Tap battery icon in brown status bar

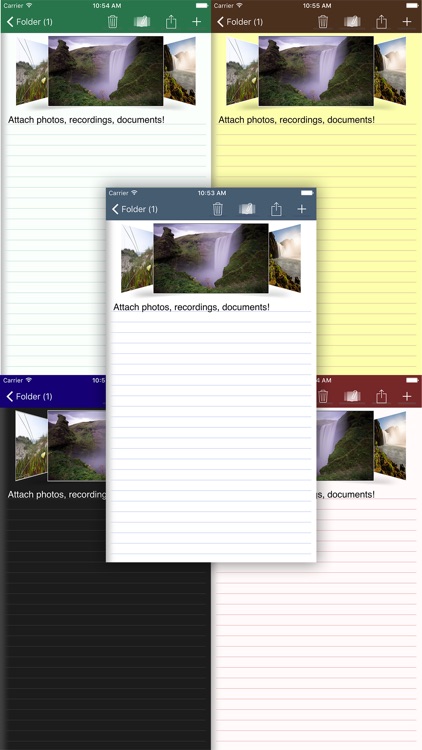[412, 6]
